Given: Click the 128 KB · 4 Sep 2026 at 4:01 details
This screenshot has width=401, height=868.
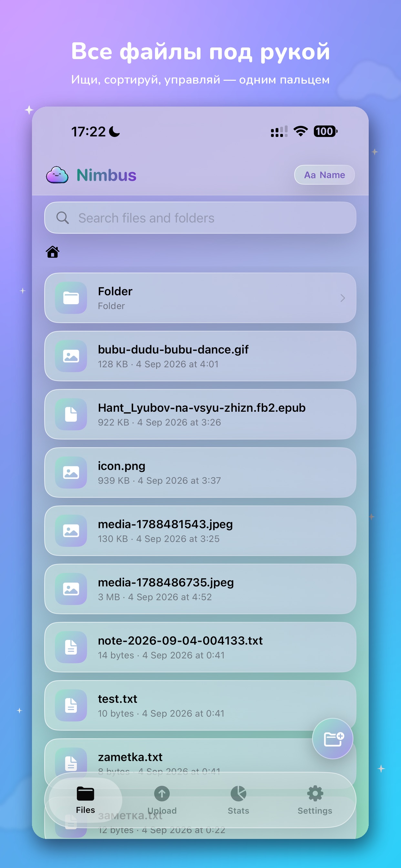Looking at the screenshot, I should 158,364.
